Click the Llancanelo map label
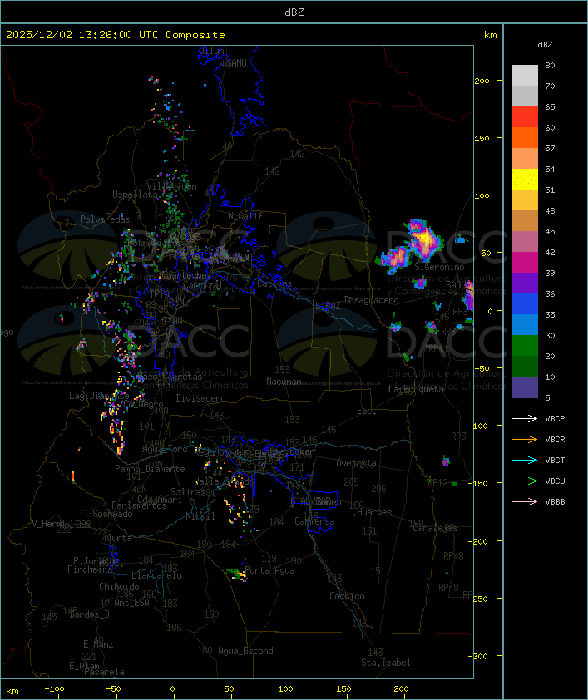Viewport: 588px width, 700px height. coord(156,575)
